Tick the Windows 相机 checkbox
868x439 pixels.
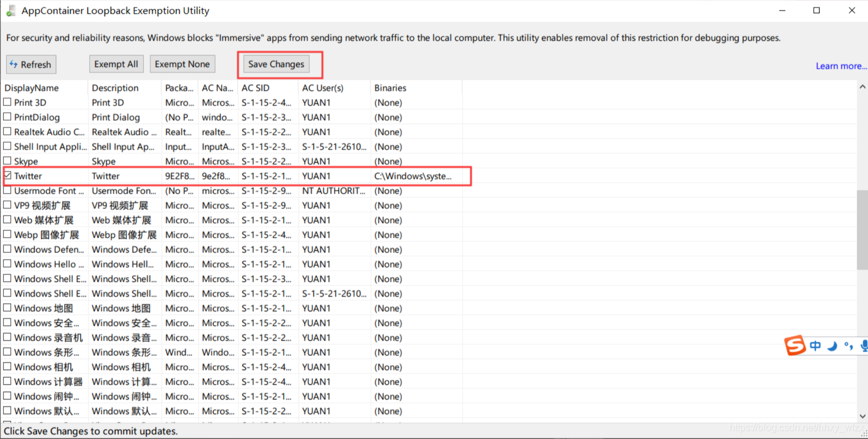tap(7, 367)
